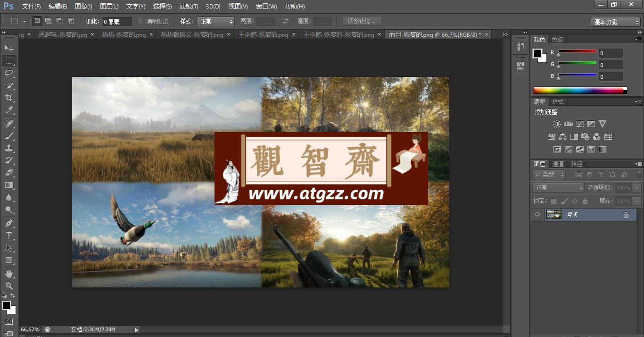This screenshot has width=644, height=337.
Task: Add a Gradient Map adjustment
Action: pyautogui.click(x=602, y=149)
